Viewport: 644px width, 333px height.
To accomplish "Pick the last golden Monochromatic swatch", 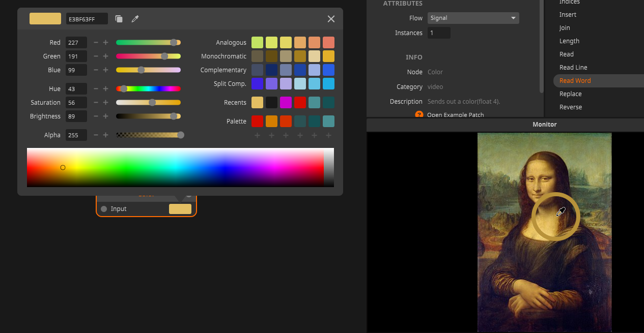I will pos(328,56).
